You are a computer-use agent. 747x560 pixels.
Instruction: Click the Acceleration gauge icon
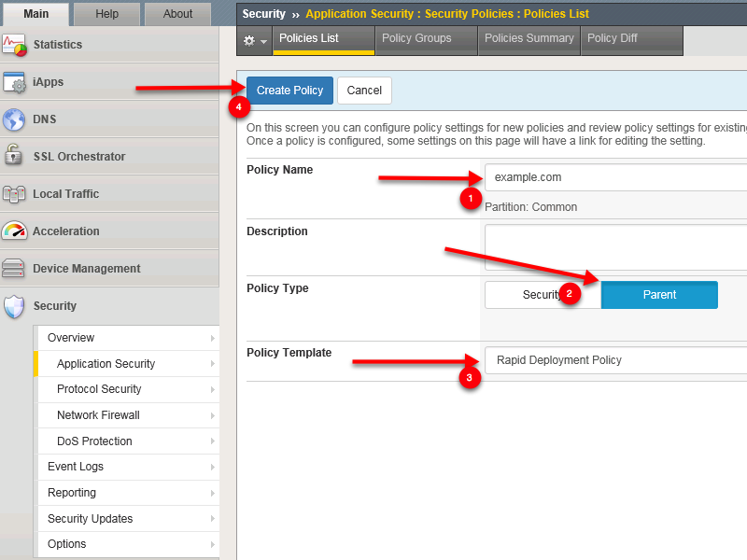[x=14, y=231]
